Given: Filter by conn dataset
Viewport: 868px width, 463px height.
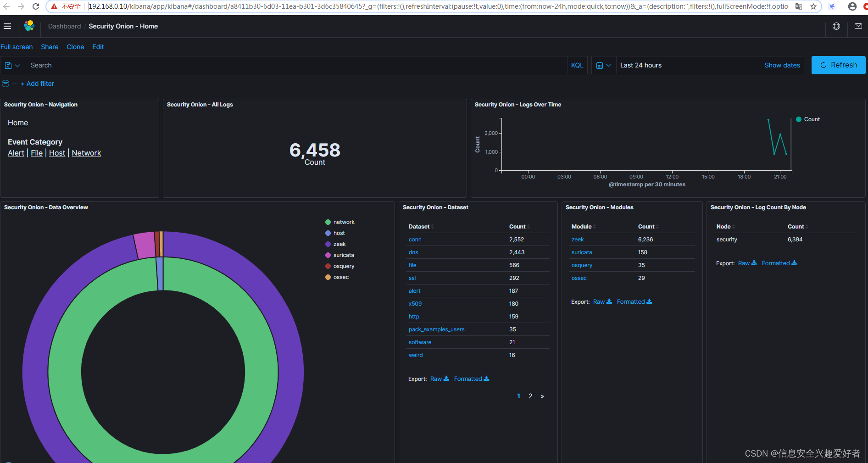Looking at the screenshot, I should [x=415, y=240].
